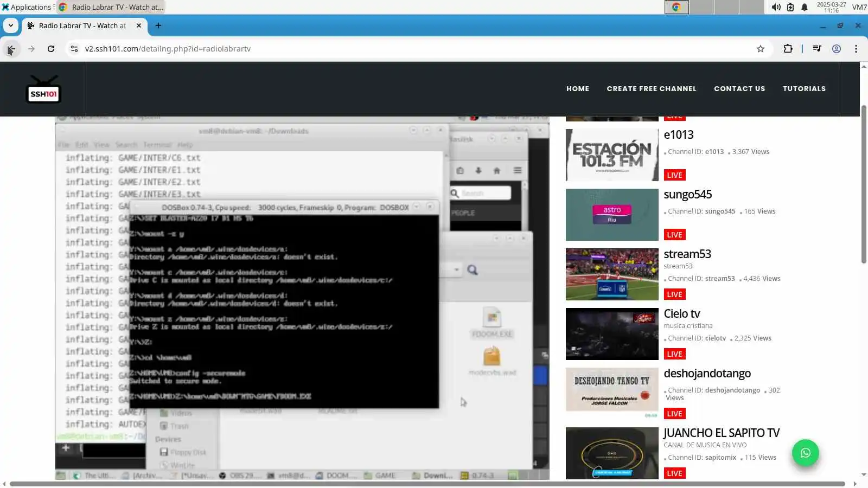Screen dimensions: 868x488
Task: Click the LIVE badge under sungo545
Action: point(675,235)
